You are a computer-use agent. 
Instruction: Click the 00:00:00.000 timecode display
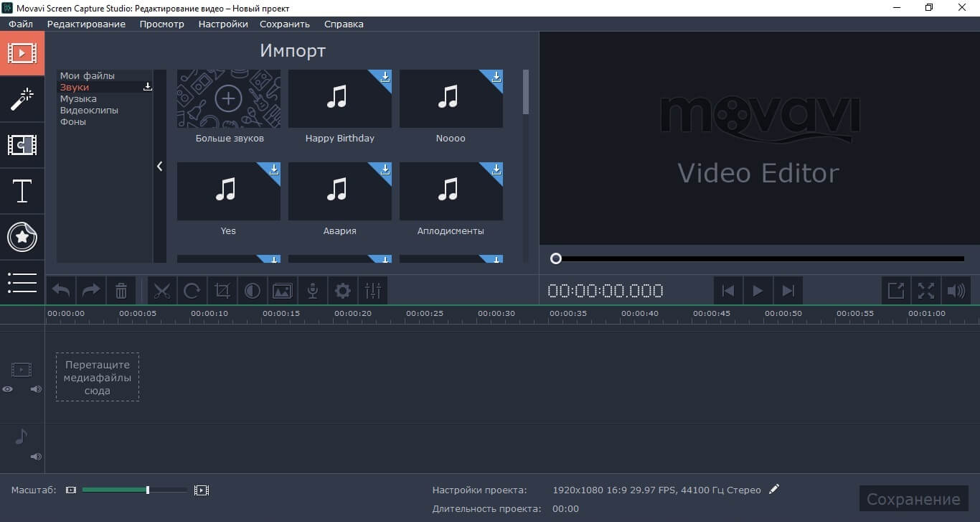606,291
